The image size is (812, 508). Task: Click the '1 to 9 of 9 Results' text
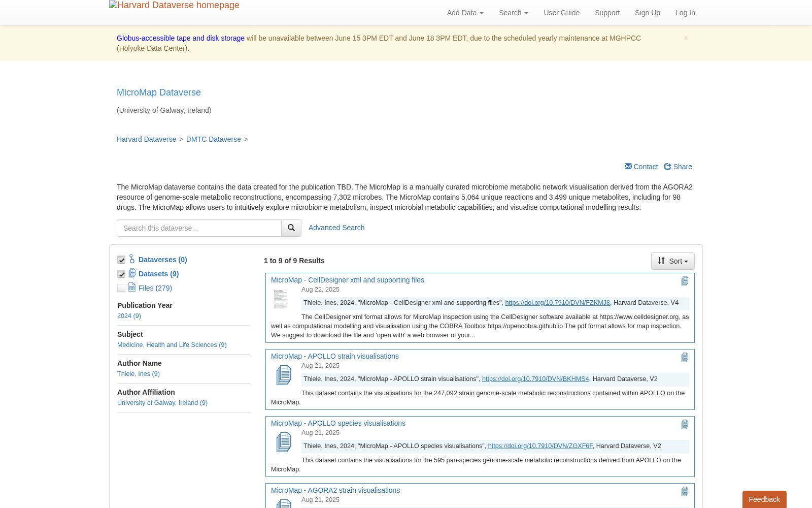tap(294, 261)
